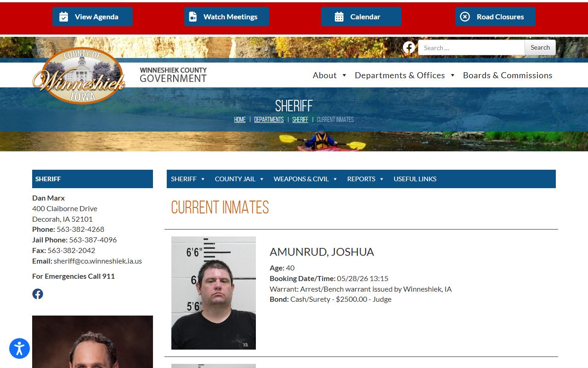Click the Jail Phone number 563-387-4096
Screen dimensions: 588x368
(93, 240)
